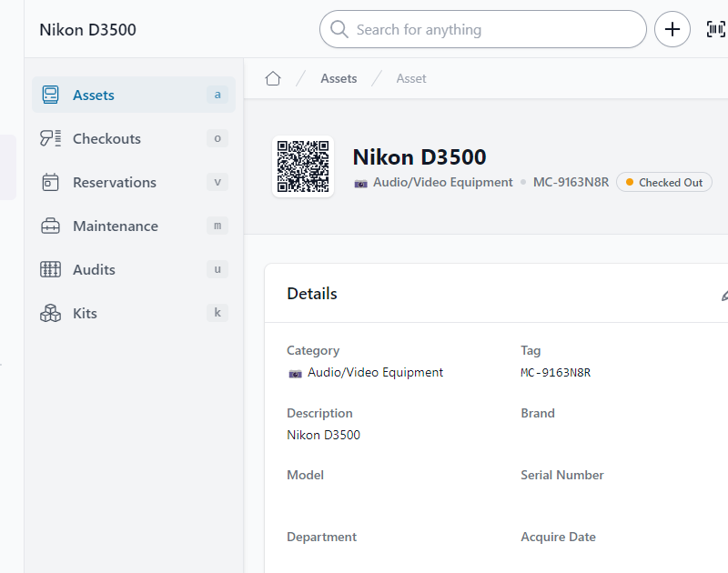Open the Reservations sidebar section

tap(134, 182)
